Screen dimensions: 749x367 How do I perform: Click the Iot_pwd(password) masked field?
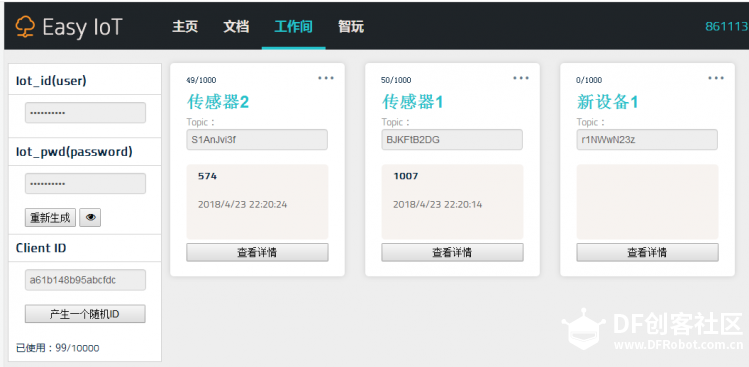click(x=86, y=184)
